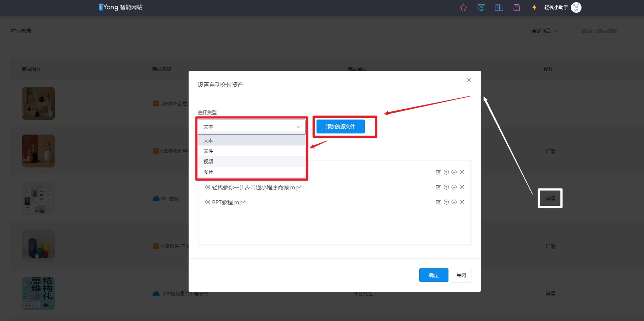The width and height of the screenshot is (644, 321).
Task: Edit the first asset row in list
Action: pos(438,172)
